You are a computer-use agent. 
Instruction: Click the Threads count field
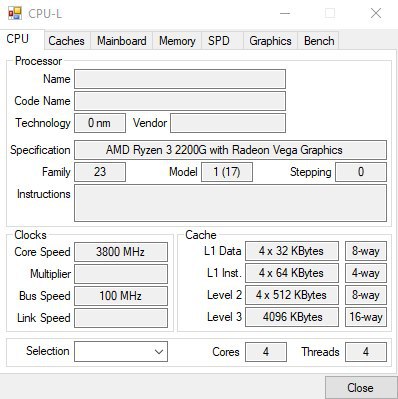tap(366, 352)
